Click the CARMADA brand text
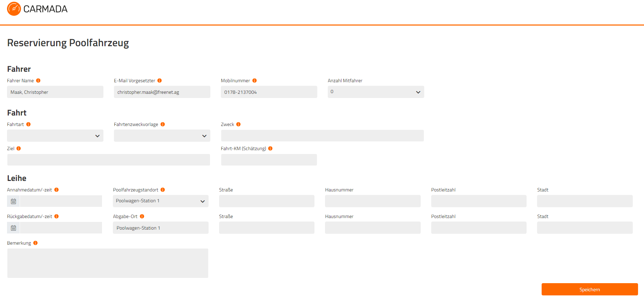 click(45, 9)
